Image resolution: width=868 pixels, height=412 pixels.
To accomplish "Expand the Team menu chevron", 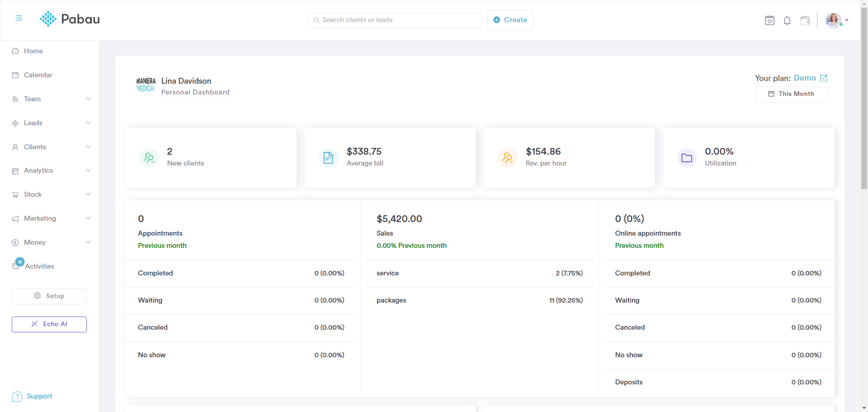I will [x=88, y=99].
